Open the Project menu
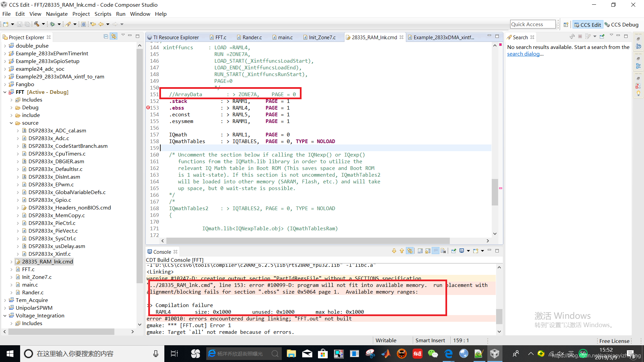Screen dimensions: 644x362 click(81, 14)
